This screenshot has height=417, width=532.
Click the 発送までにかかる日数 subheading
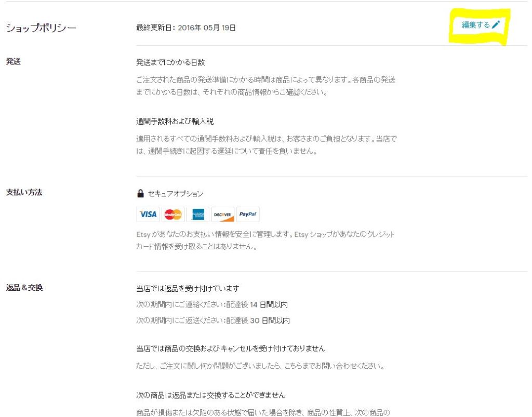point(170,62)
